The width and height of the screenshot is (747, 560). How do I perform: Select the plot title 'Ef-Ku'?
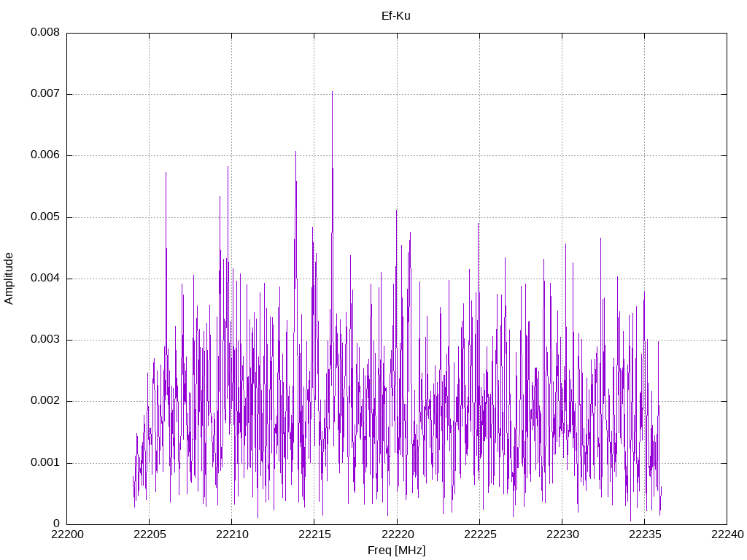pos(396,16)
